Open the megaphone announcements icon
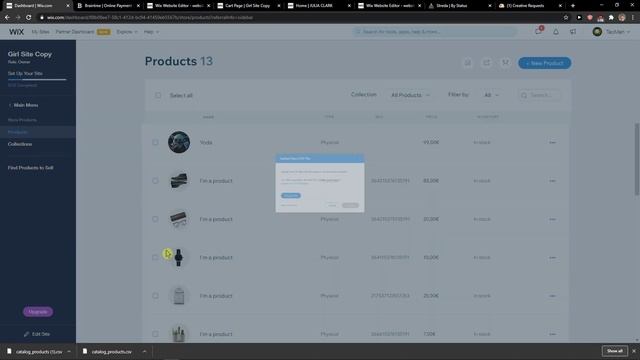Viewport: 640px width, 360px height. coord(573,32)
